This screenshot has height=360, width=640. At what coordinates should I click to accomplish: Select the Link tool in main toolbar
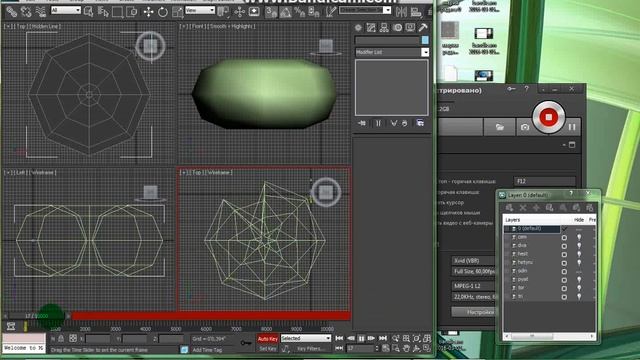coord(11,12)
